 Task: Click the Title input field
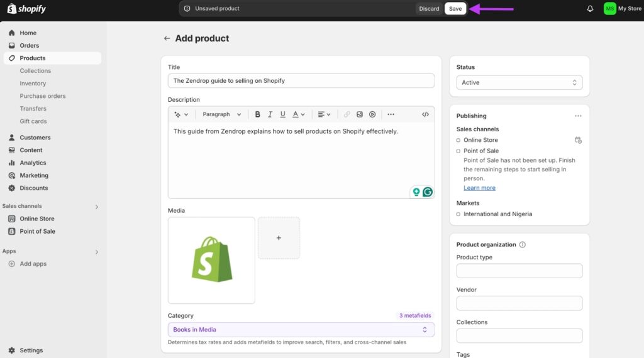click(301, 81)
